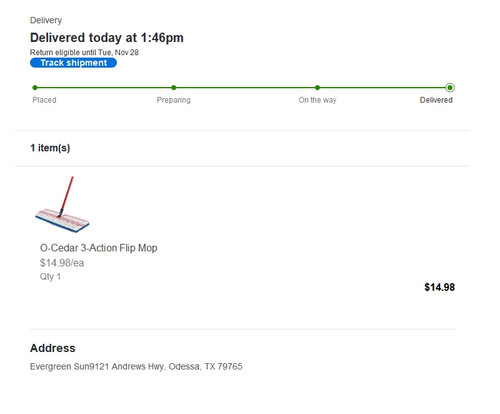Select the On the way progress dot

point(317,88)
